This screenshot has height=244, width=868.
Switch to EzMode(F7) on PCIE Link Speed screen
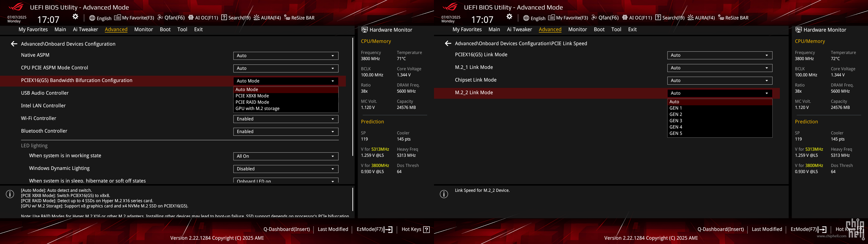pyautogui.click(x=808, y=229)
